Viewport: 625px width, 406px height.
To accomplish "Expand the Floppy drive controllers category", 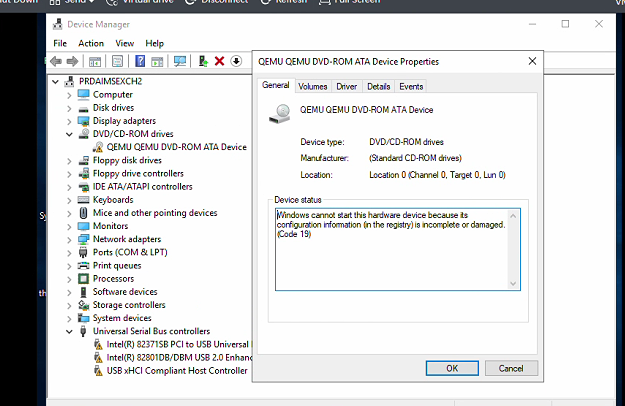I will (69, 174).
